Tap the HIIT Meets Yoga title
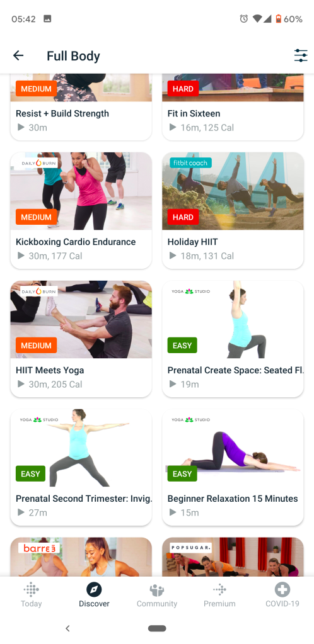Viewport: 314px width, 644px height. (x=50, y=370)
